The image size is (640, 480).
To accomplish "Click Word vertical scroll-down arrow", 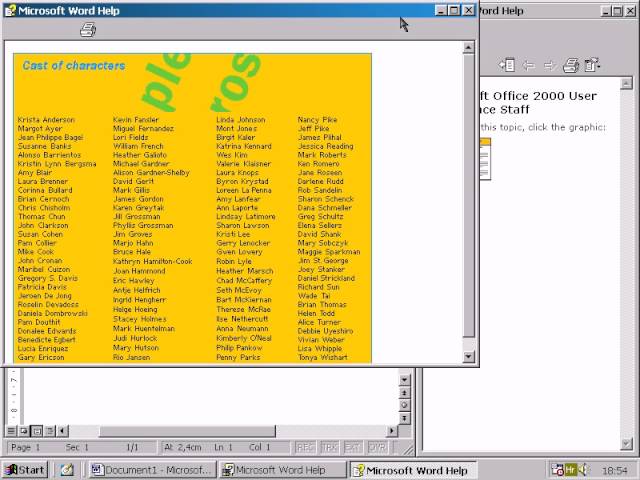I will pyautogui.click(x=404, y=380).
